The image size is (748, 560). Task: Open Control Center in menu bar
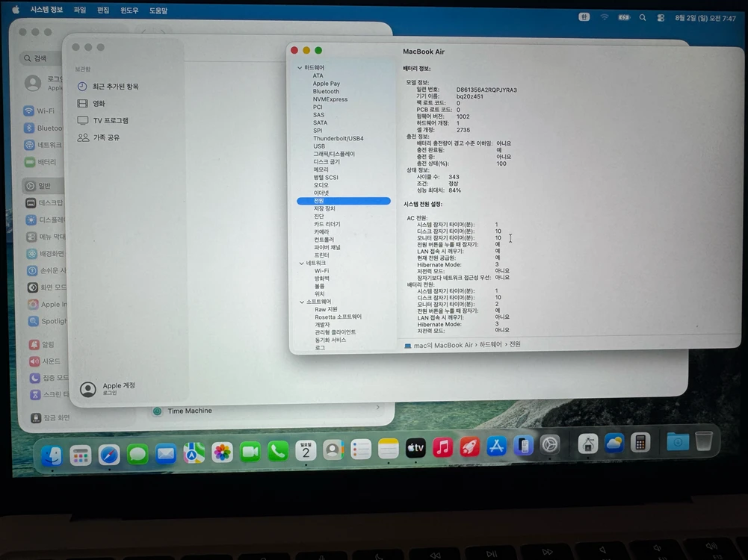coord(661,18)
